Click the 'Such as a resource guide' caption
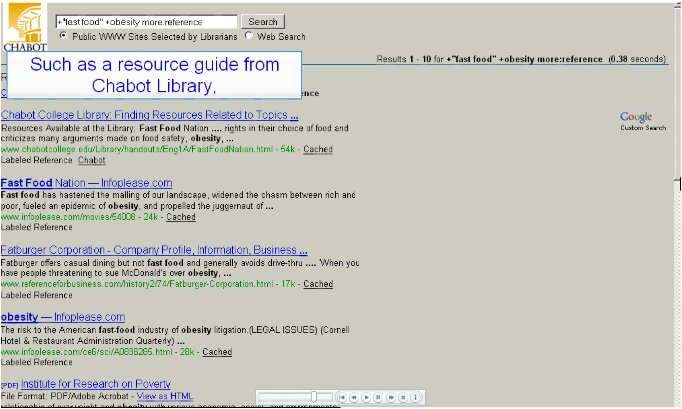682x409 pixels. pyautogui.click(x=154, y=75)
